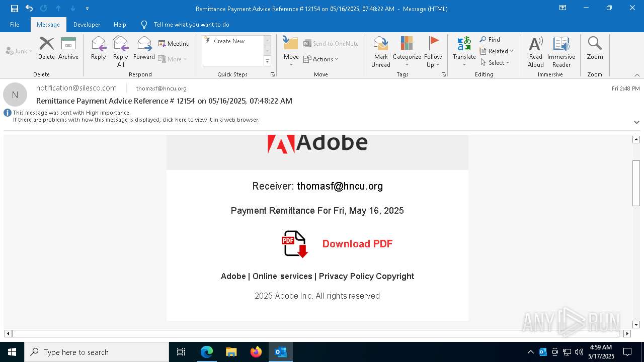Click the recipient thomasf@hncu.org in the header
The width and height of the screenshot is (644, 362).
click(x=162, y=88)
